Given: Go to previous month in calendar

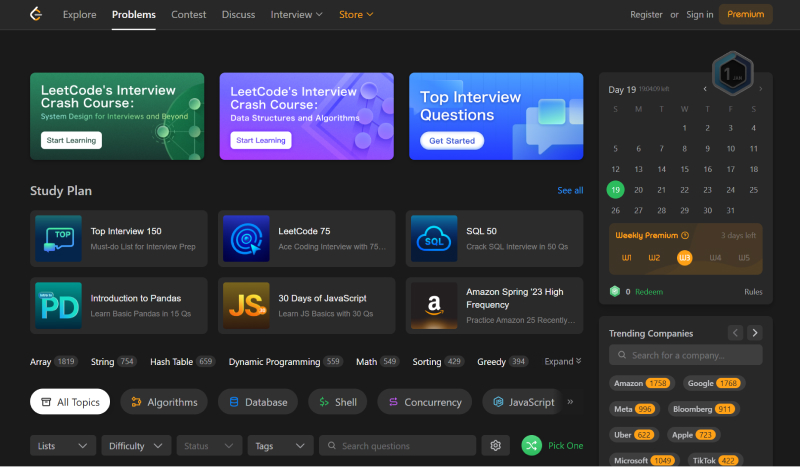Looking at the screenshot, I should coord(705,89).
